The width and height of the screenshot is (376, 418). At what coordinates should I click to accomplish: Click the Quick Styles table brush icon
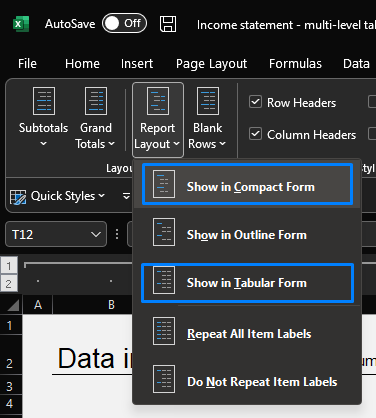click(18, 197)
